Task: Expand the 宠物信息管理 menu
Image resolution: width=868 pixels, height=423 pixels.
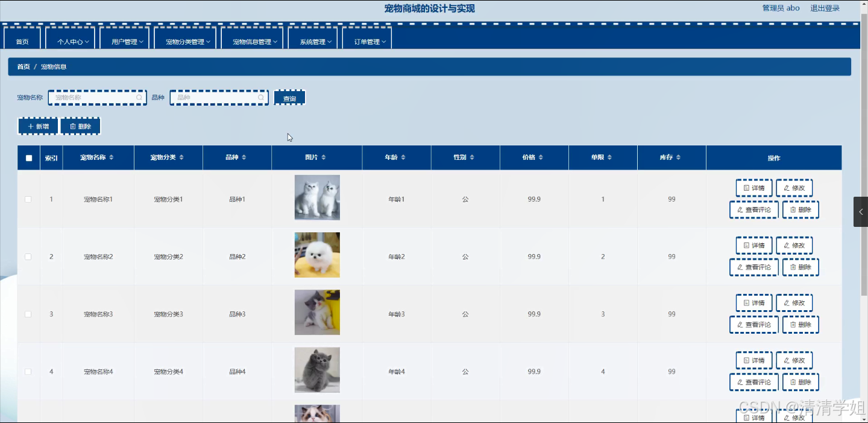Action: [x=253, y=39]
